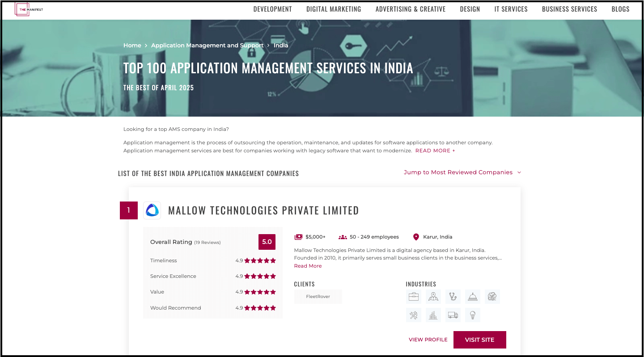Open the Digital Marketing menu

point(334,9)
